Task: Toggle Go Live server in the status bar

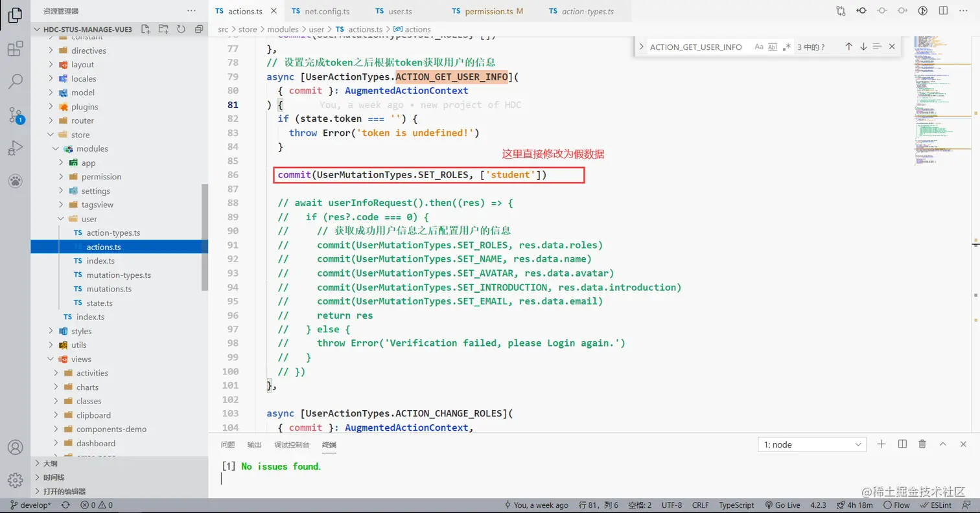Action: pos(782,505)
